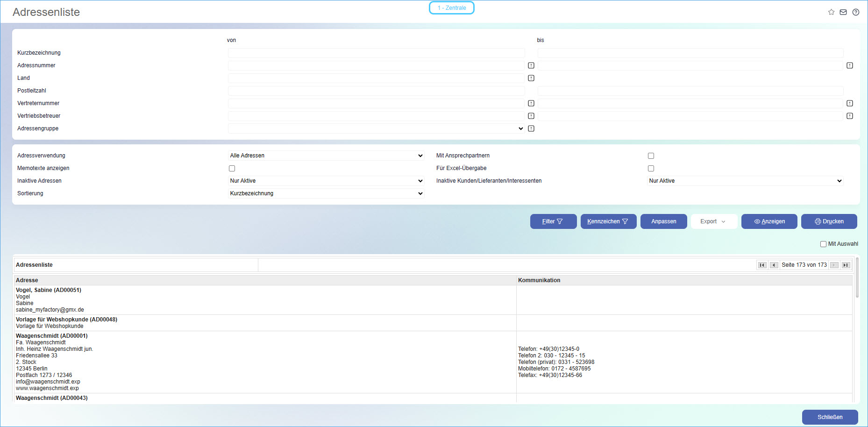This screenshot has height=427, width=868.
Task: Open the help question mark icon
Action: pos(855,12)
